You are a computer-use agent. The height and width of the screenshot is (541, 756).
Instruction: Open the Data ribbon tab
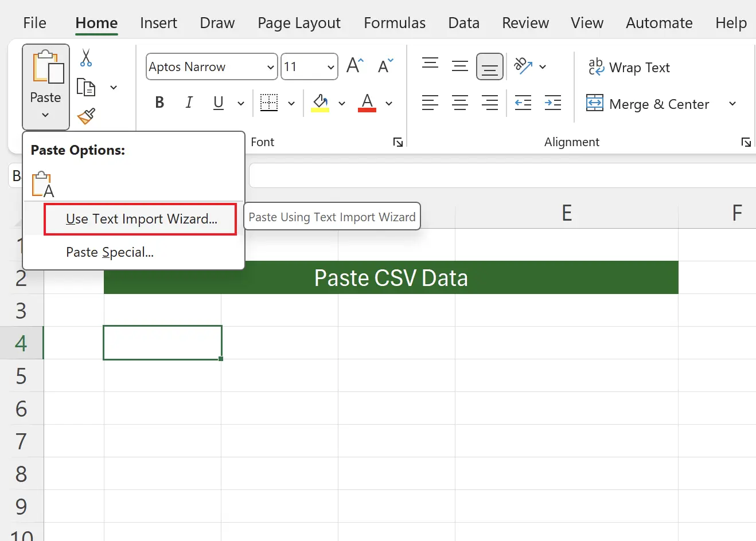463,23
